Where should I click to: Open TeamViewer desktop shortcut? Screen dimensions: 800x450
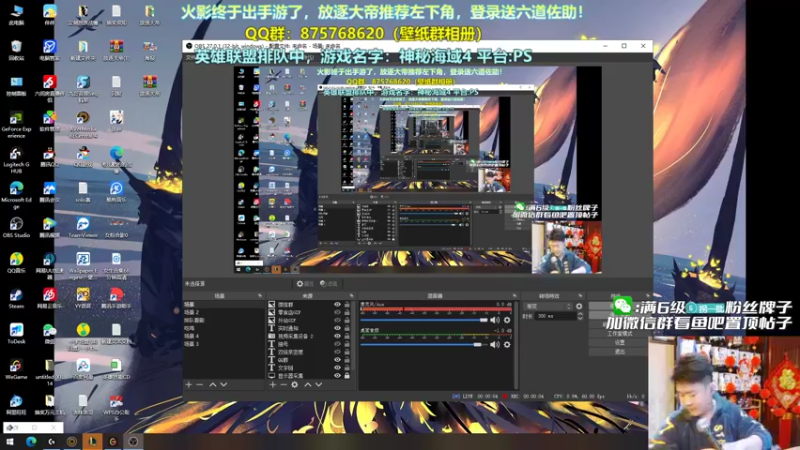[x=83, y=227]
